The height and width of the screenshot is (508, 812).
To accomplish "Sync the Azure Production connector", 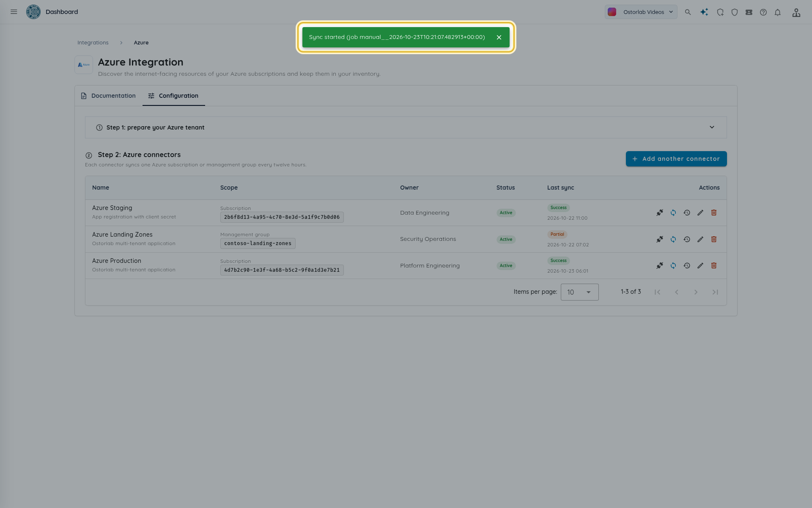I will 673,266.
